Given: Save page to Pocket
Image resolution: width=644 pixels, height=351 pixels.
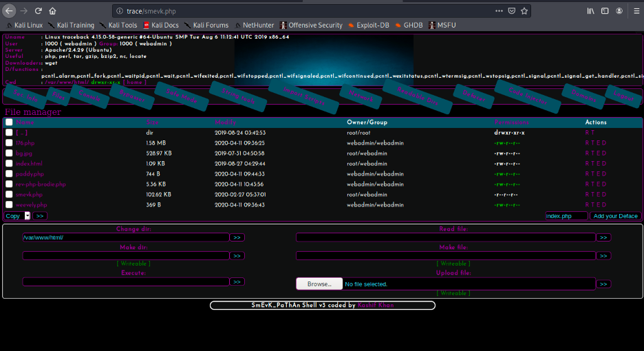Looking at the screenshot, I should [x=512, y=11].
